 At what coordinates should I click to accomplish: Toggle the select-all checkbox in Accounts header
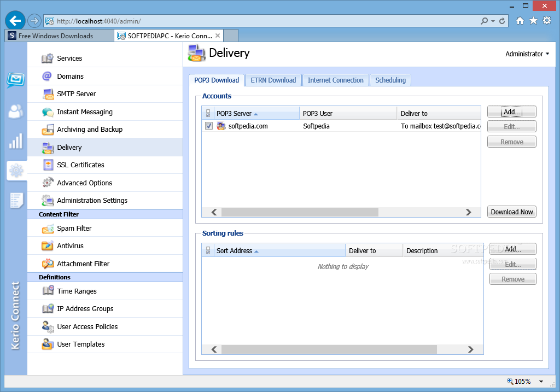[208, 114]
